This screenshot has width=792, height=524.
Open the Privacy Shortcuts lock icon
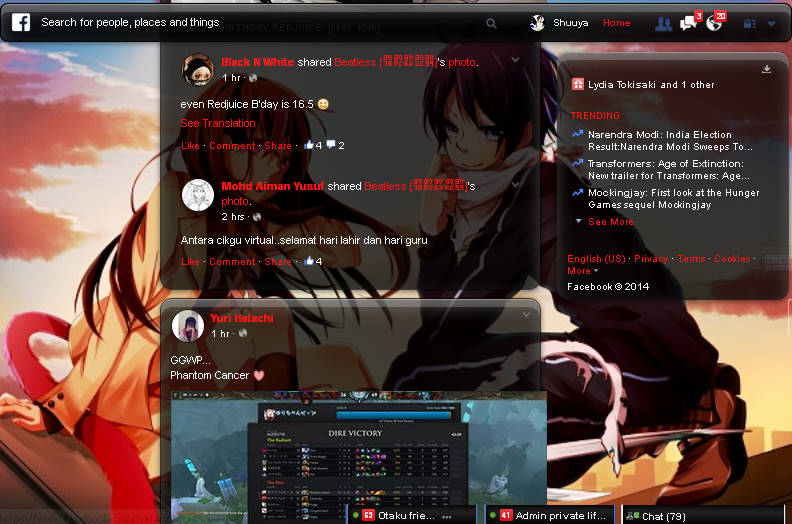(750, 23)
